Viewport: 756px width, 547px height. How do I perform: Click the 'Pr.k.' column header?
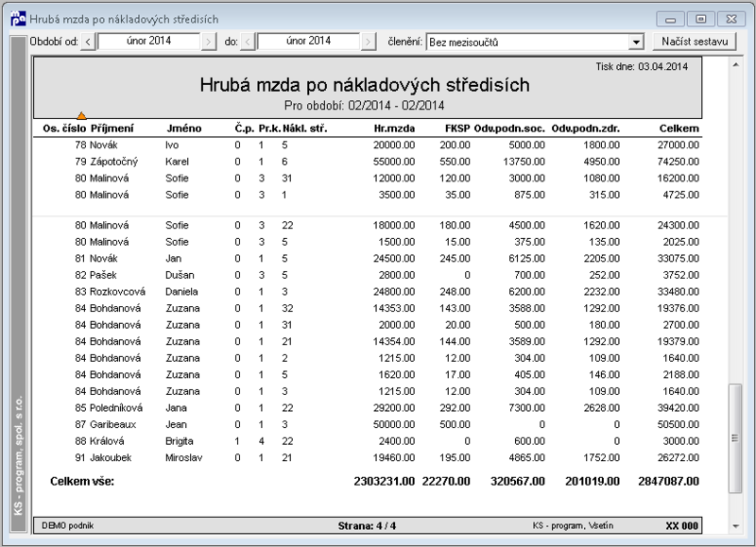269,128
